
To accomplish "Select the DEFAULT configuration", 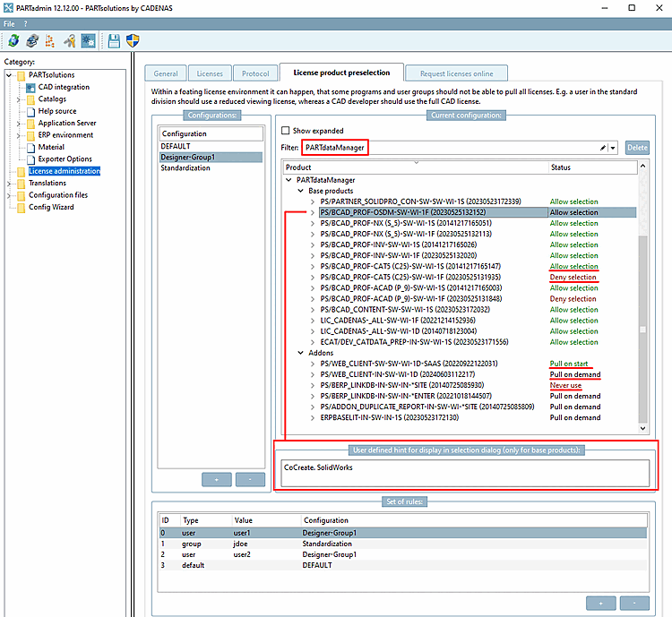I will (211, 146).
